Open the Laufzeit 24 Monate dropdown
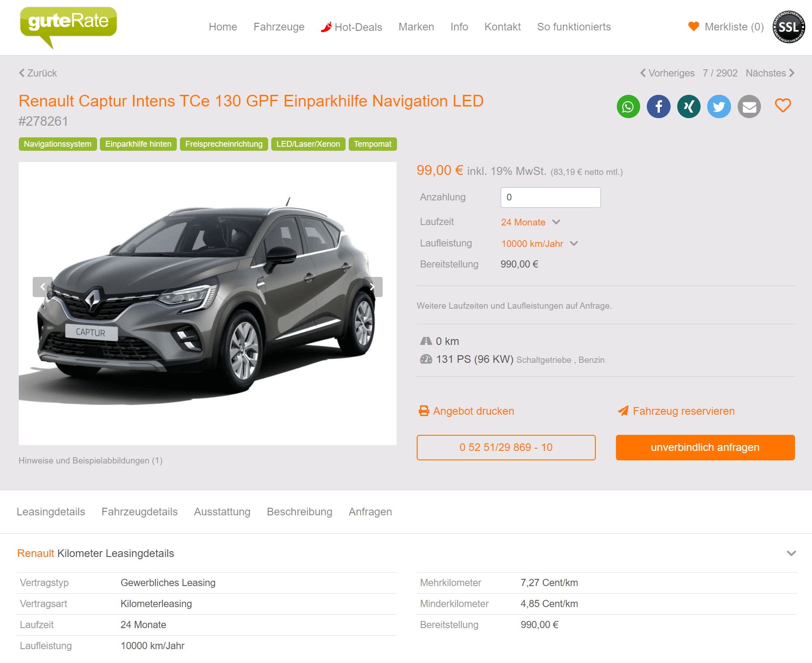812x663 pixels. (x=530, y=222)
